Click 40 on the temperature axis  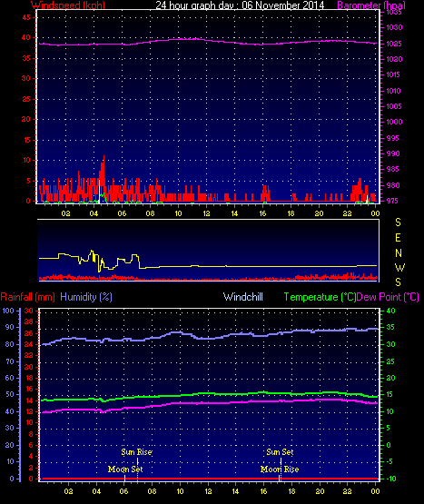tap(390, 311)
